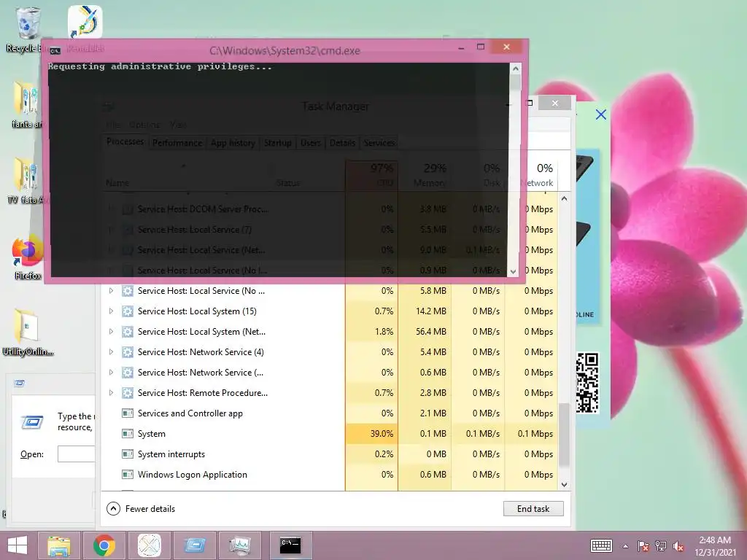
Task: Switch to the App history tab
Action: point(233,143)
